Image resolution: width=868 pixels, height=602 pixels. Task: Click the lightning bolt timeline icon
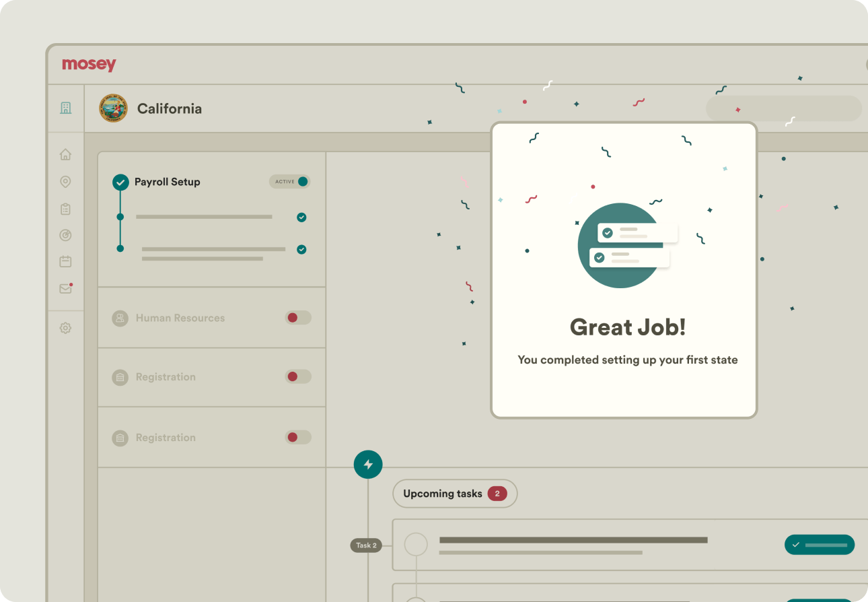[x=368, y=465]
